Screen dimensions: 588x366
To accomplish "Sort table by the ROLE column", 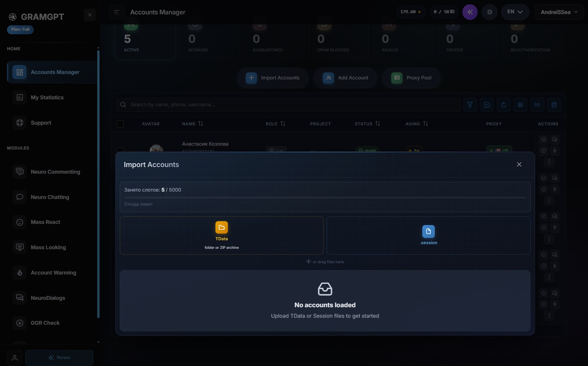I will pos(275,124).
